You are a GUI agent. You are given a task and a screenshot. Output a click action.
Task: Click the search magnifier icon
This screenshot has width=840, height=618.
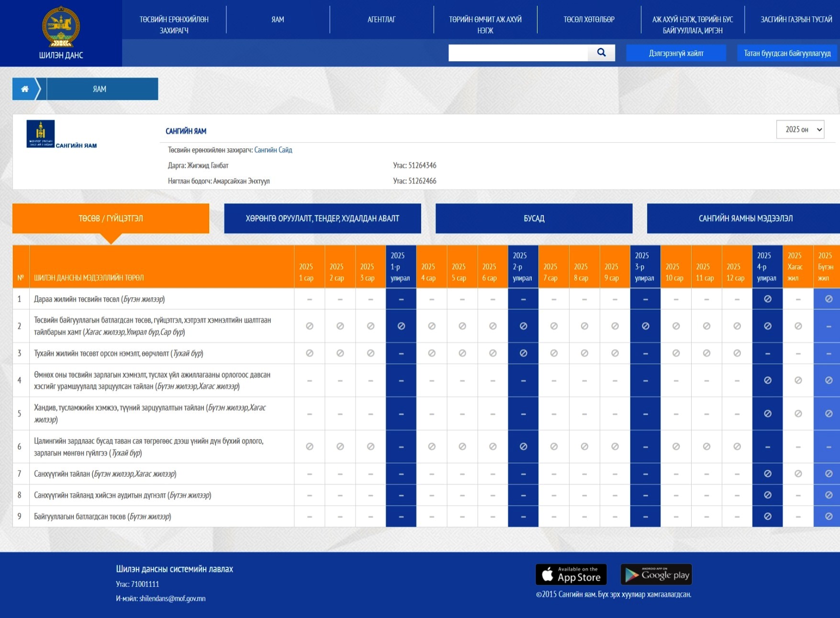(x=601, y=53)
